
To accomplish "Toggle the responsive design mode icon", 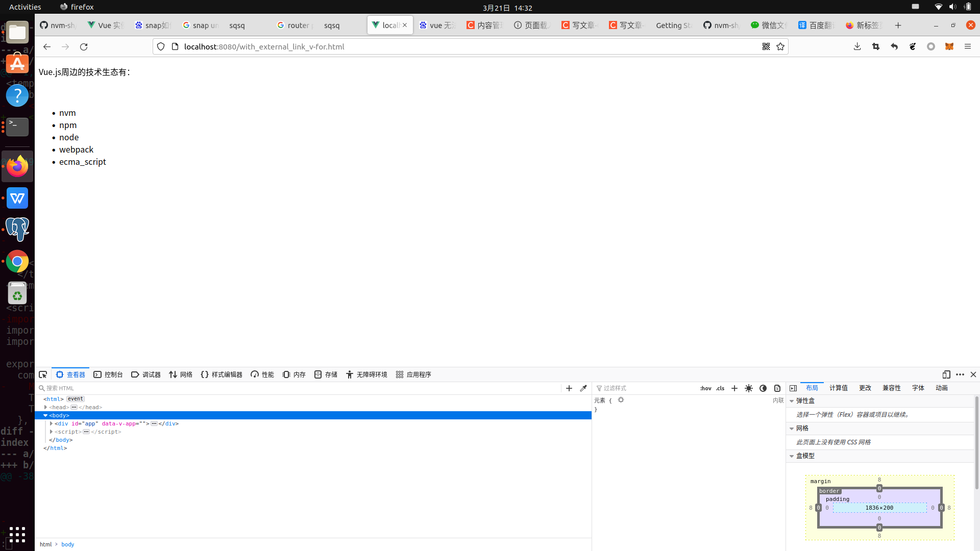I will click(x=946, y=374).
